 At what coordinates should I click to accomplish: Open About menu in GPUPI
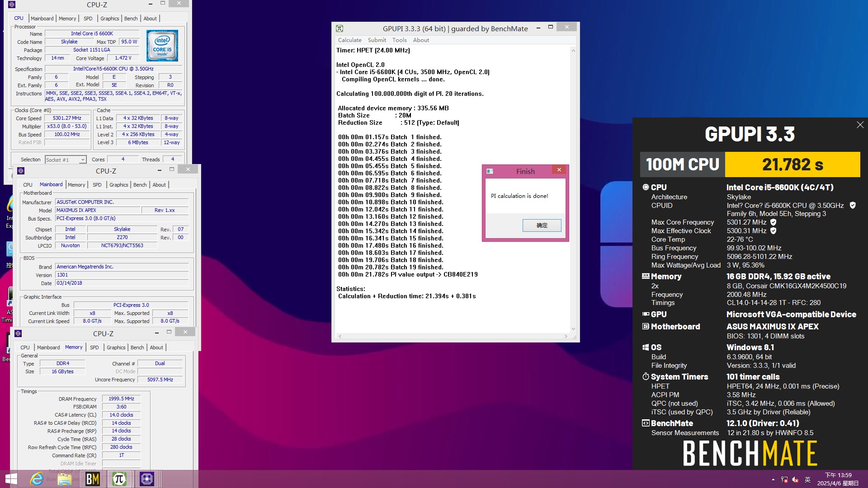tap(421, 40)
